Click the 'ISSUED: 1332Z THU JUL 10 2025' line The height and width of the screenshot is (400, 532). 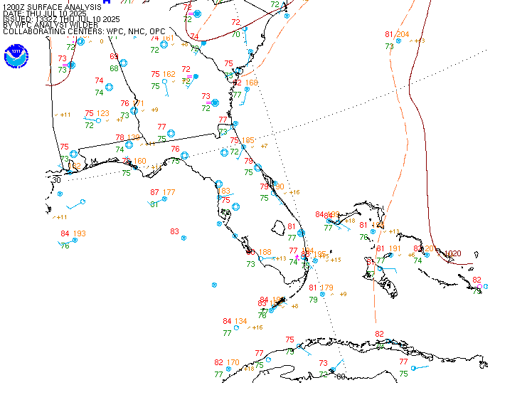[61, 19]
